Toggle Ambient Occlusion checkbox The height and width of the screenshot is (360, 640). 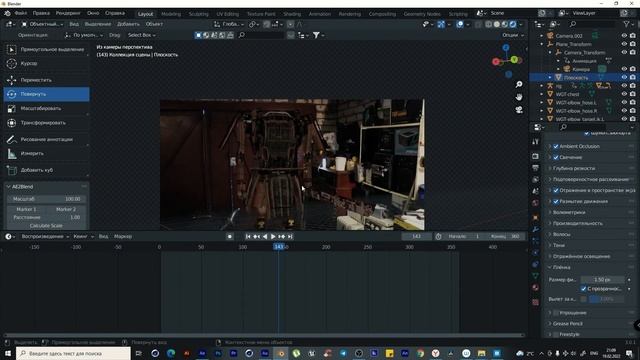pos(556,146)
